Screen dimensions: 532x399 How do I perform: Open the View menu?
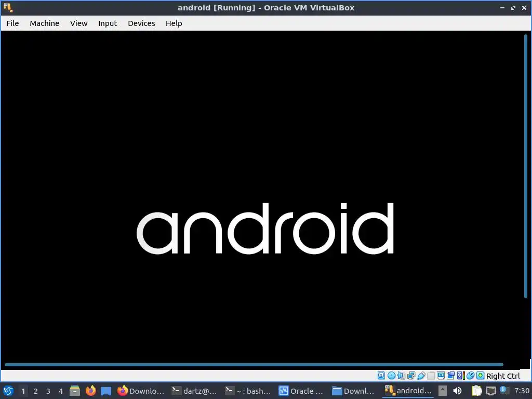pos(79,23)
